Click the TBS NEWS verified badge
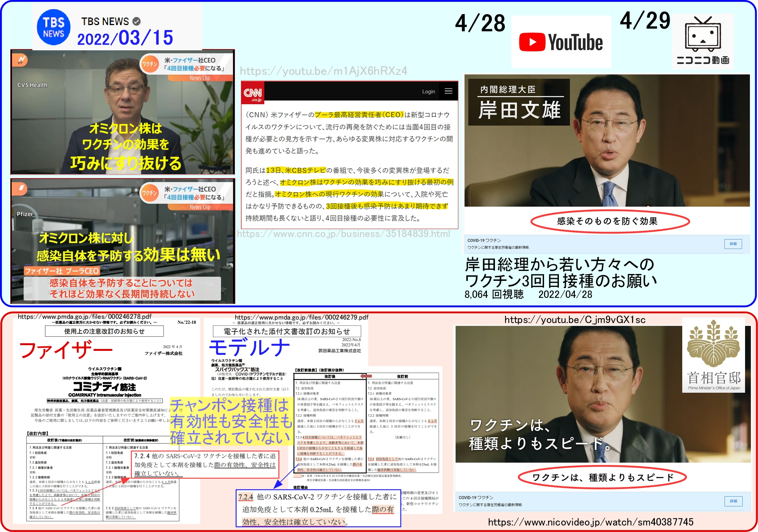 click(137, 21)
